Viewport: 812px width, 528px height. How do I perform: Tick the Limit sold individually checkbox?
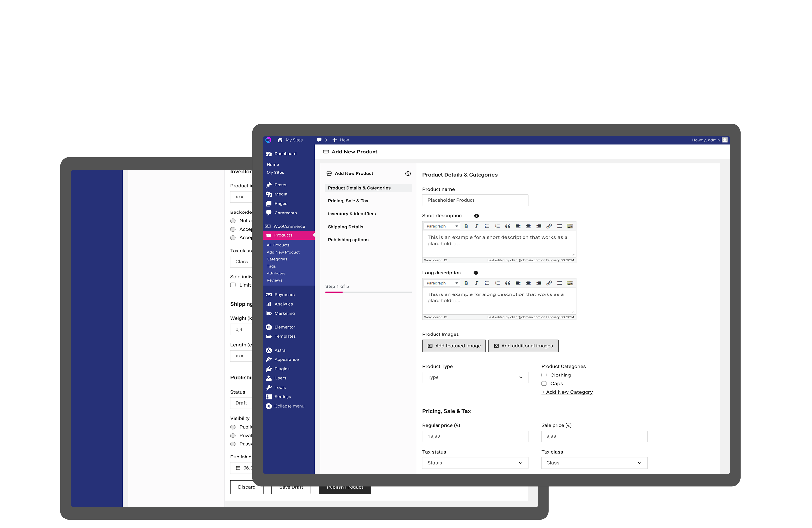[233, 285]
